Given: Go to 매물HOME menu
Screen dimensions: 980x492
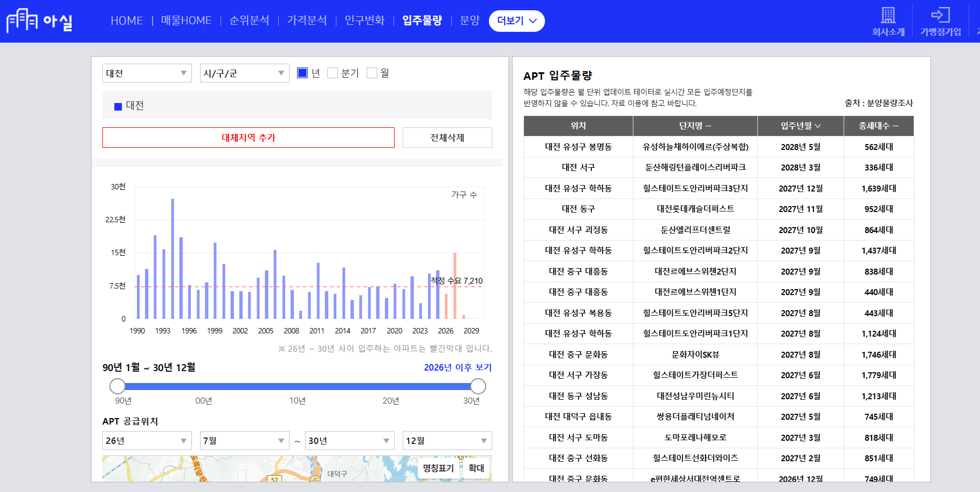Looking at the screenshot, I should coord(186,20).
